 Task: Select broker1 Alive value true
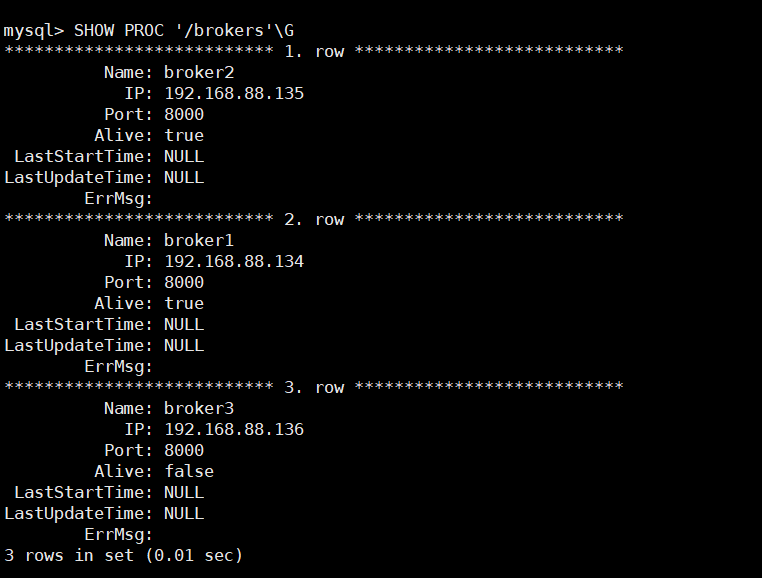(184, 303)
